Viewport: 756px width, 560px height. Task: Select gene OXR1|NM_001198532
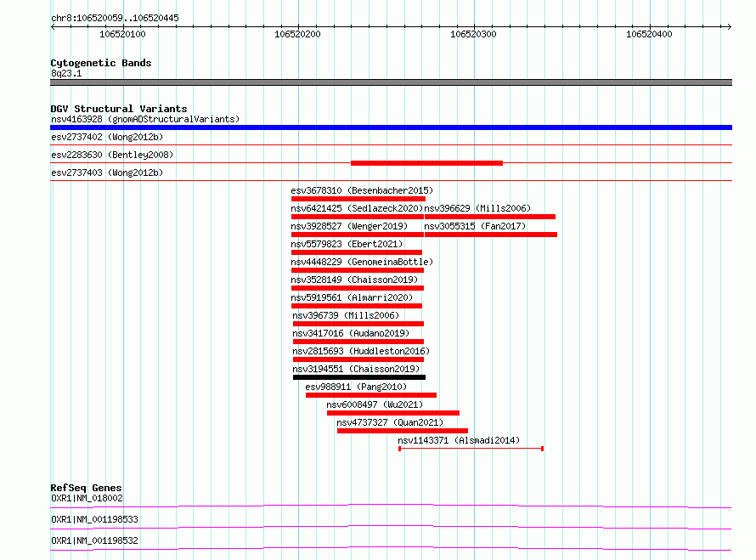coord(94,540)
